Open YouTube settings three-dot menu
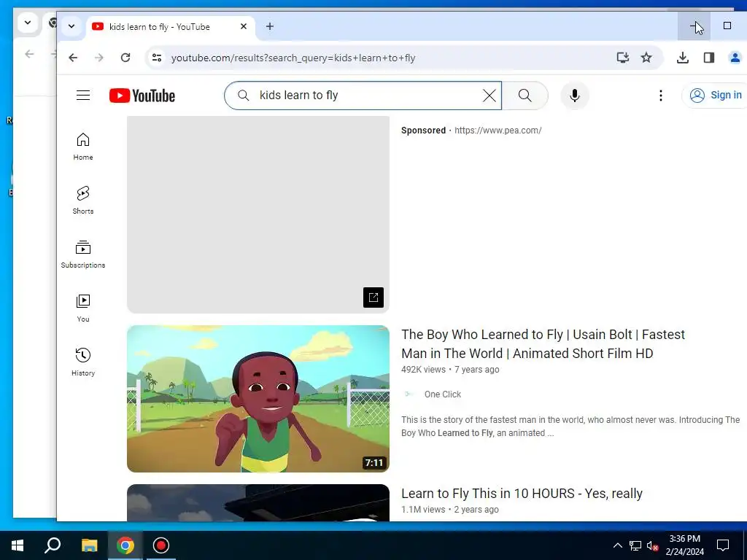Viewport: 747px width, 560px height. coord(660,96)
